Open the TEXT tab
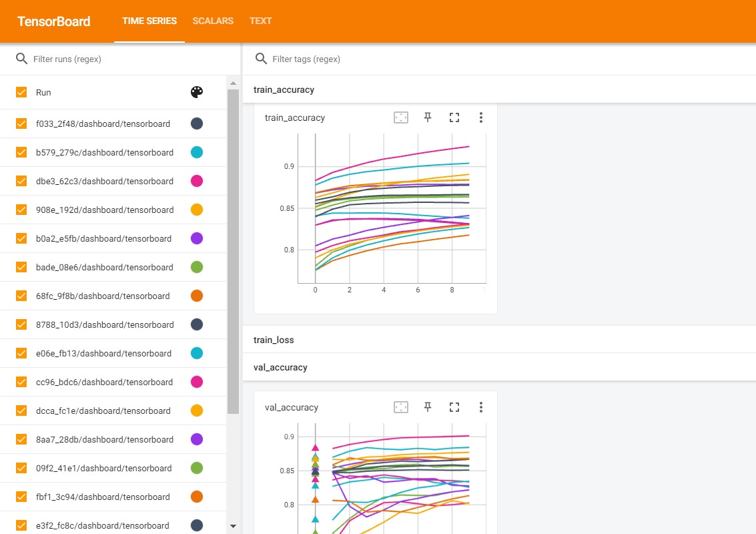Screen dimensions: 756x534 click(x=260, y=21)
